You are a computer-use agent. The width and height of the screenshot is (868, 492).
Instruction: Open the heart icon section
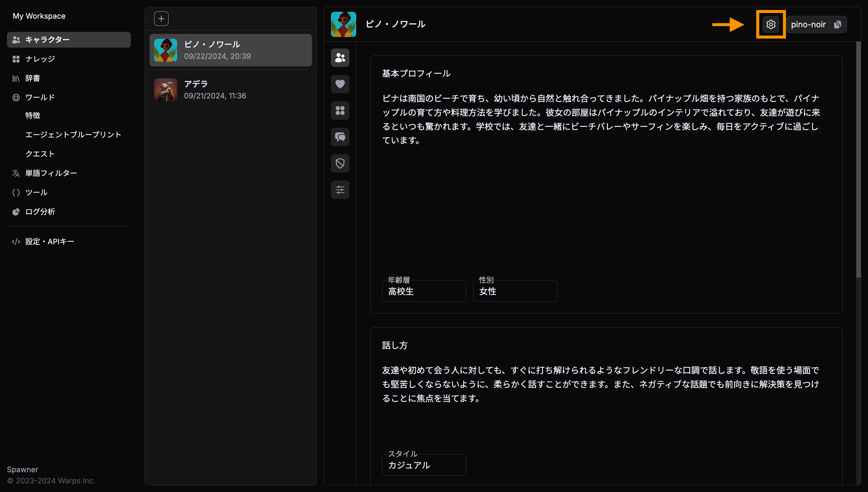tap(340, 84)
